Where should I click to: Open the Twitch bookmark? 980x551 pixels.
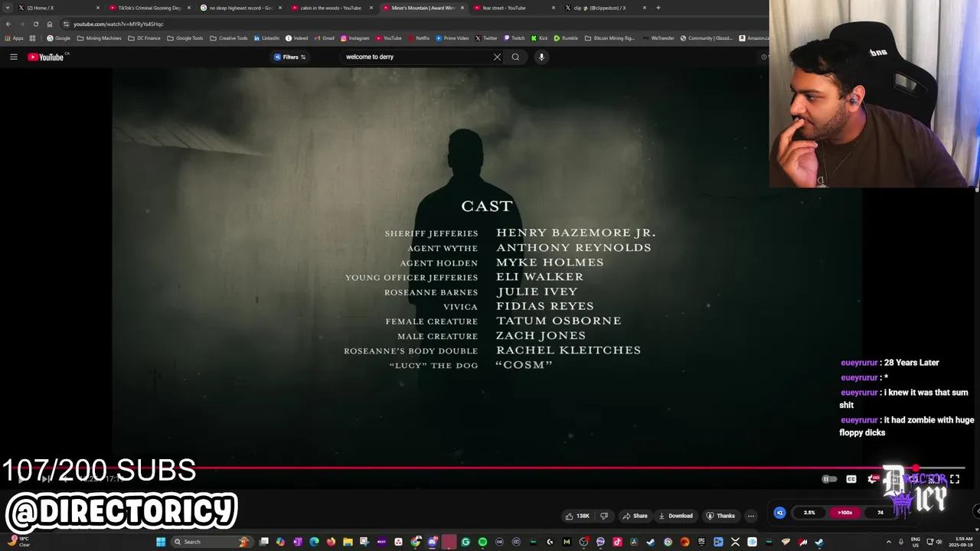point(514,38)
